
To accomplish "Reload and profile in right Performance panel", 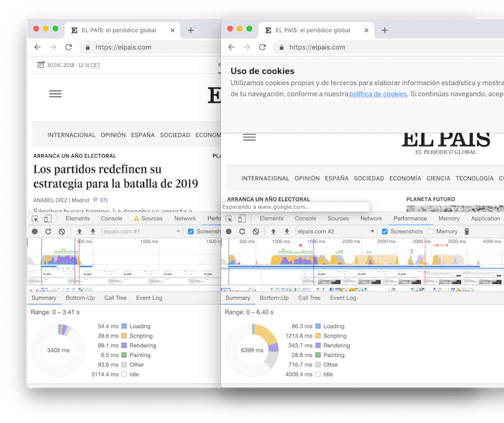I will click(x=242, y=232).
